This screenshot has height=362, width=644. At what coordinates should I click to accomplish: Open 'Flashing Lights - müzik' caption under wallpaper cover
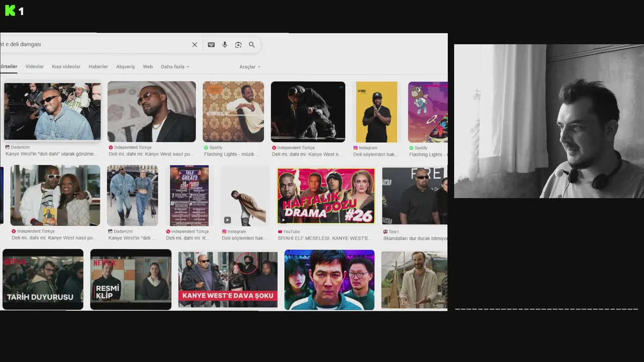point(232,154)
